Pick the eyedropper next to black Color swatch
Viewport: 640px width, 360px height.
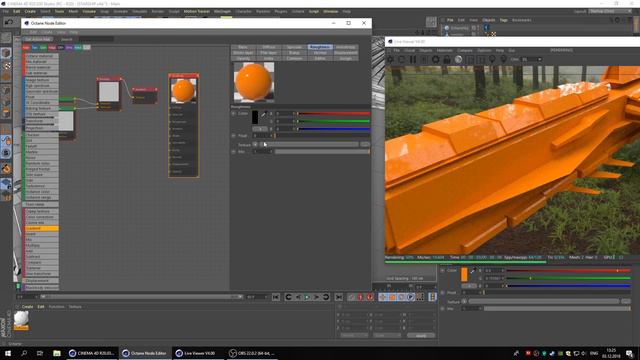(263, 114)
